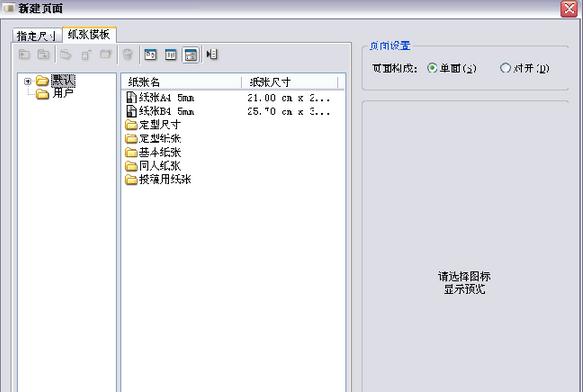Sort by 纸张名 column header
586x392 pixels.
(x=181, y=82)
